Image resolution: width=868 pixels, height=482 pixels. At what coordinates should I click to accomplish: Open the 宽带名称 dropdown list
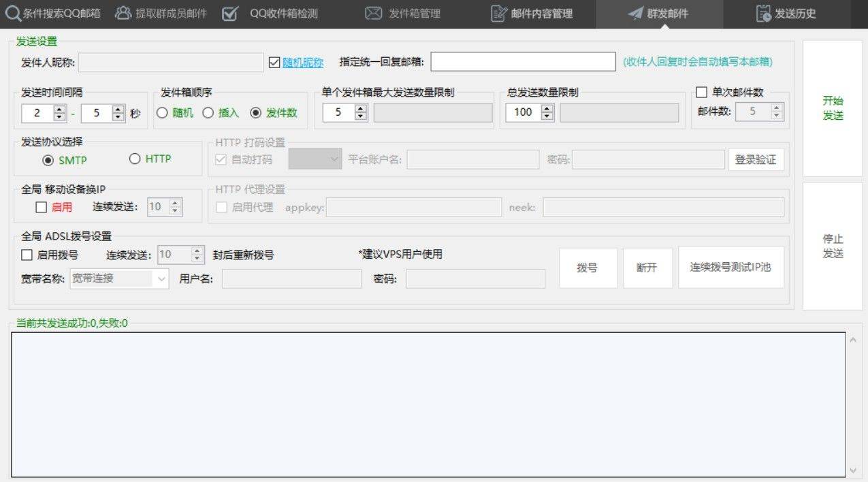tap(162, 278)
